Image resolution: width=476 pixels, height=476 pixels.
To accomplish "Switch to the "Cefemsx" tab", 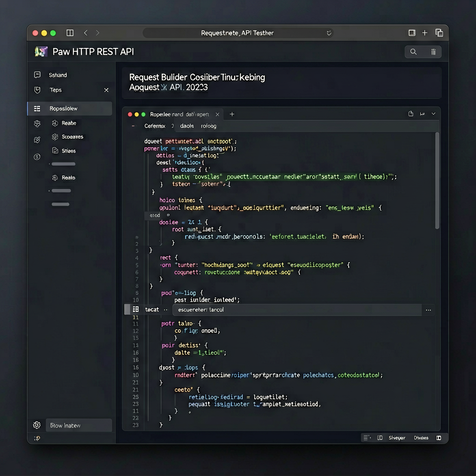I will click(155, 126).
